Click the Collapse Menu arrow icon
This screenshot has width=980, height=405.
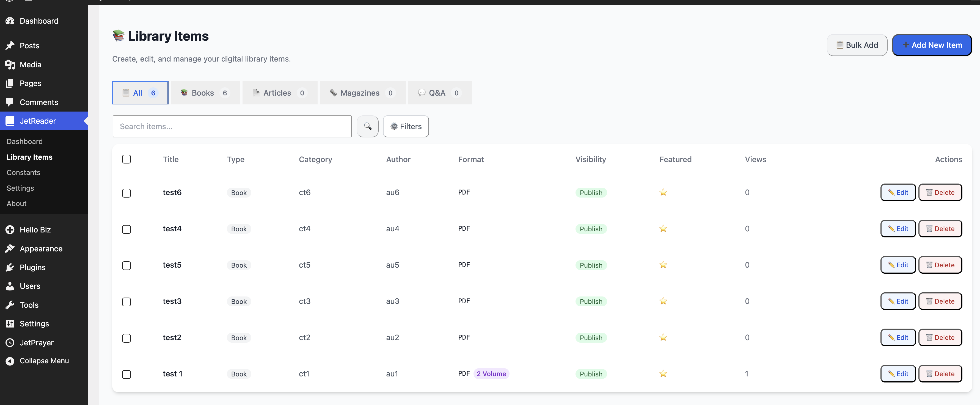click(x=10, y=361)
